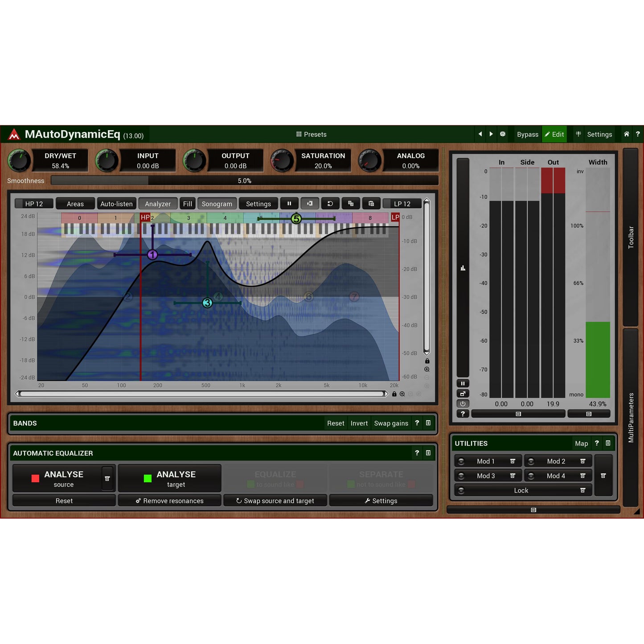Adjust the Smoothness slider

pyautogui.click(x=245, y=180)
